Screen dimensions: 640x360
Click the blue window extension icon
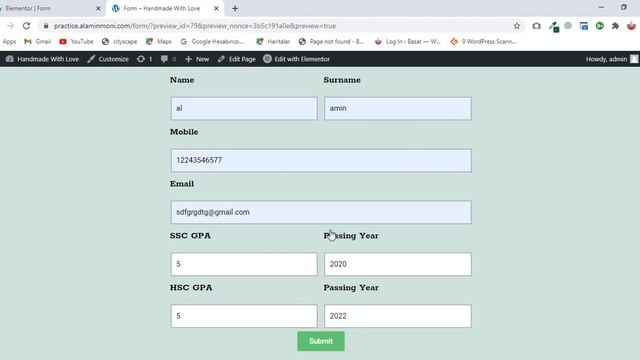point(584,26)
